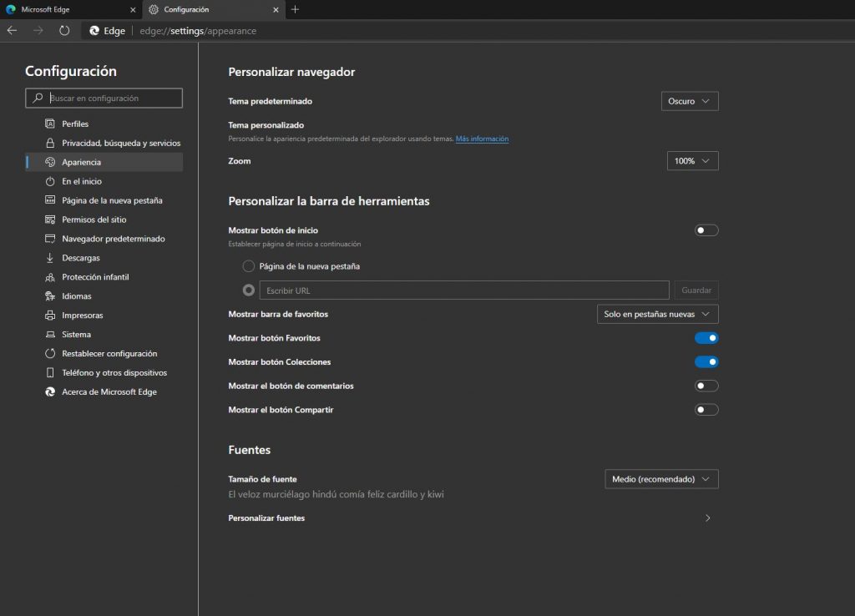Click the address bar edge://settings/appearance
The image size is (855, 616).
(x=198, y=31)
